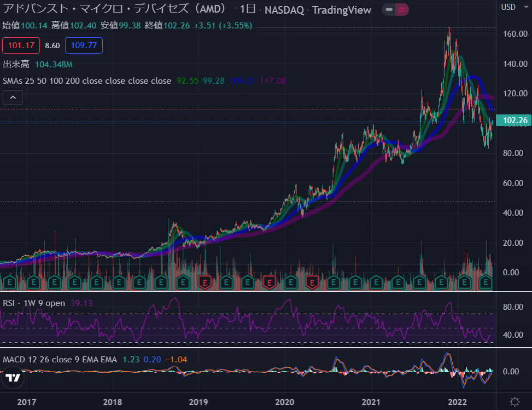Click the red approximately-equal icon in header
Viewport: 532px width, 410px height.
click(x=401, y=9)
